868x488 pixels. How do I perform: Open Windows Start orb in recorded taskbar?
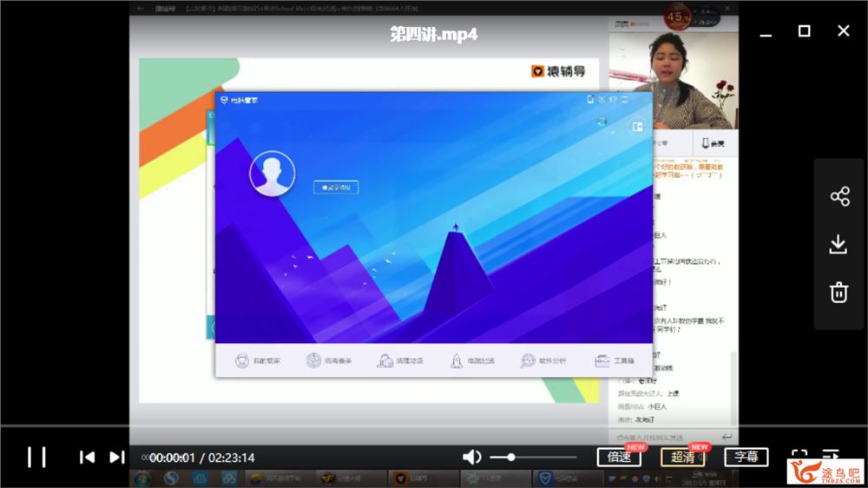click(142, 478)
